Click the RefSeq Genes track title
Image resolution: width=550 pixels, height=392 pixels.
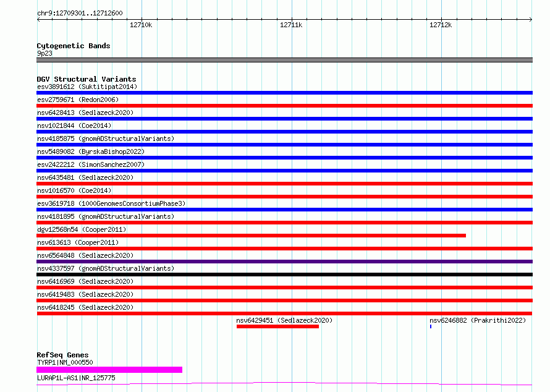62,355
